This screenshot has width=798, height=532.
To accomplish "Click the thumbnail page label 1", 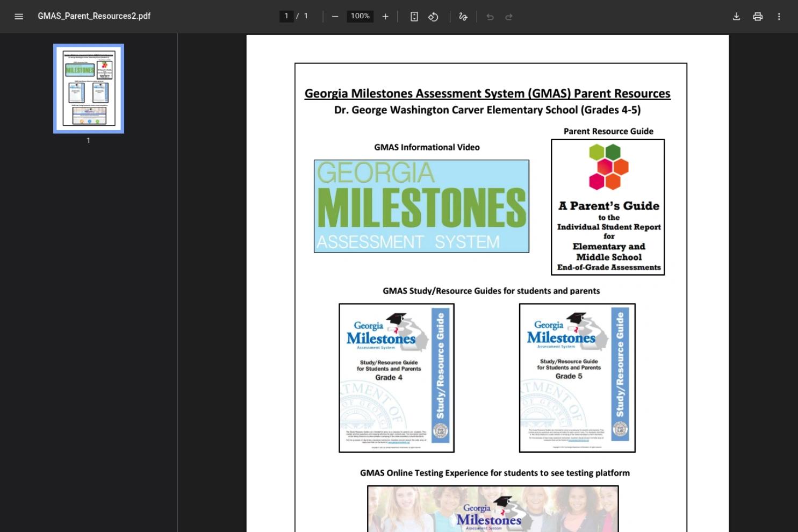I will (x=89, y=140).
